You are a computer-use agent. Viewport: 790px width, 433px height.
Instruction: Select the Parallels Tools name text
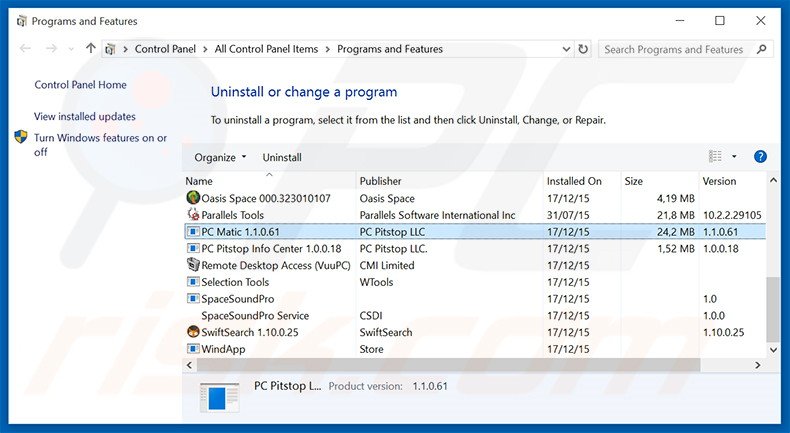(x=232, y=215)
